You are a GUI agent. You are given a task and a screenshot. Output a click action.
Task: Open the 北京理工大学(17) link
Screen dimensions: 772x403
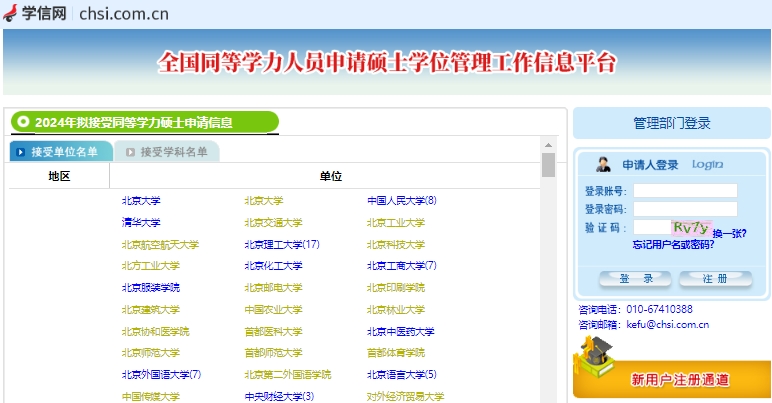point(282,245)
